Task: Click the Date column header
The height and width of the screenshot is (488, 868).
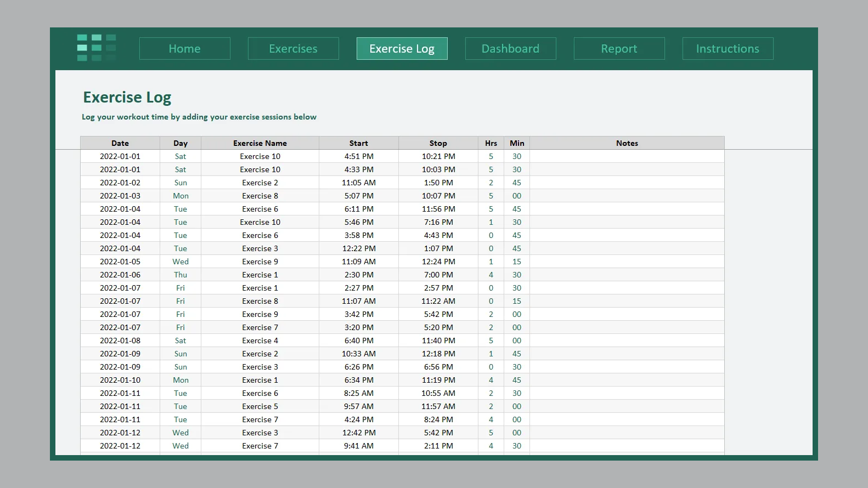Action: click(120, 143)
